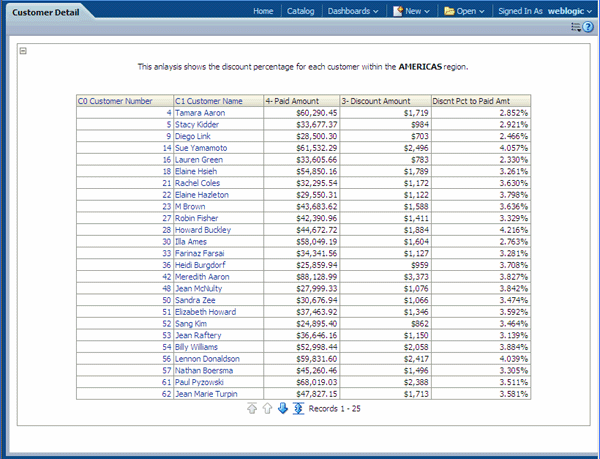The image size is (600, 459).
Task: Select the Lennon Donaldson customer name
Action: click(207, 359)
